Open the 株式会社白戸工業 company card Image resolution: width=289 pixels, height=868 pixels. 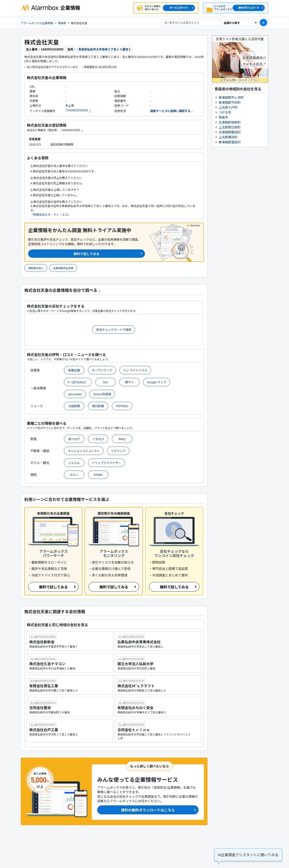[70, 731]
